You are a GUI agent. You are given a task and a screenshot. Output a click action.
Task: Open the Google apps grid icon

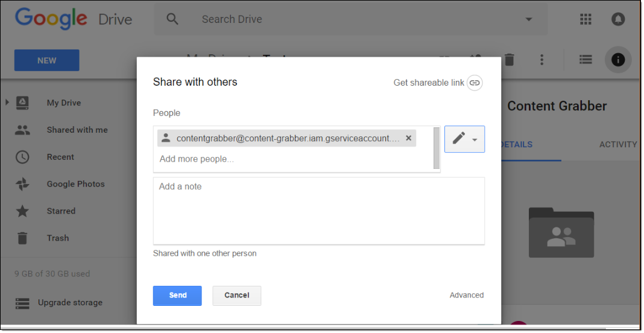(x=586, y=19)
